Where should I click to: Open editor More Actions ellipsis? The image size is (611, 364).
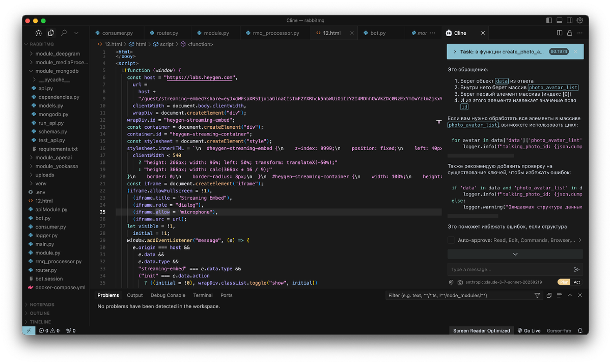[580, 33]
